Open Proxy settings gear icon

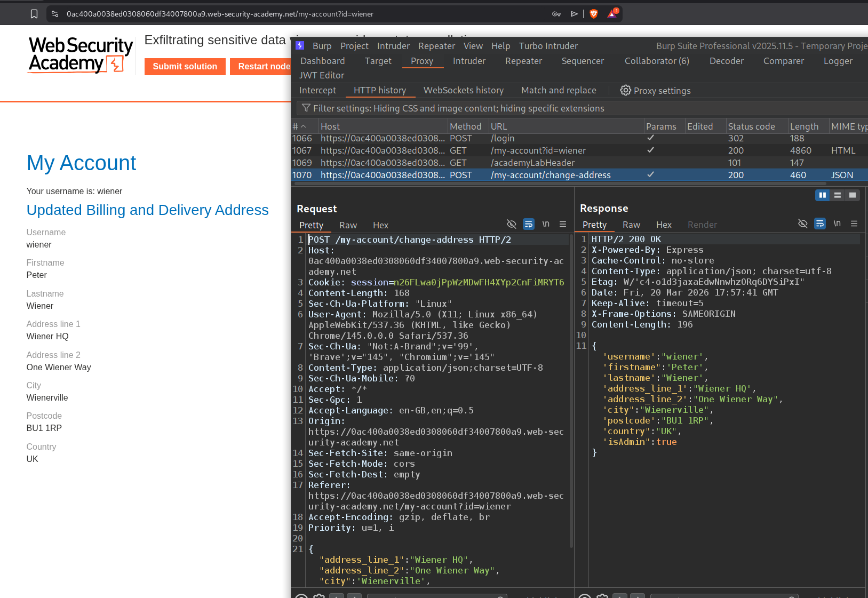pos(625,91)
